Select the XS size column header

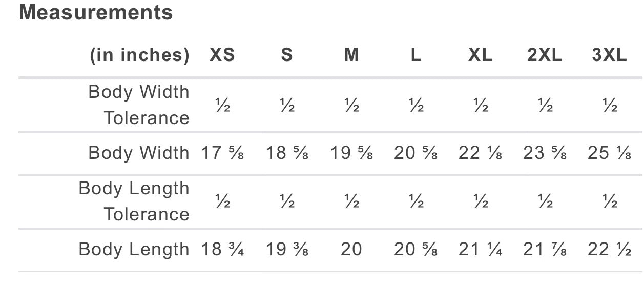pyautogui.click(x=222, y=55)
